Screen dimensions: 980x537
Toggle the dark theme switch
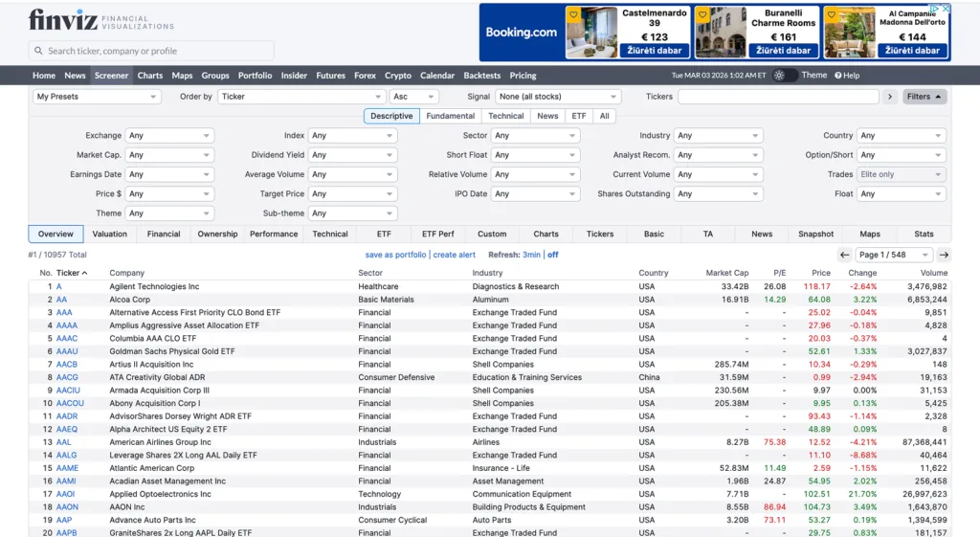[x=785, y=75]
